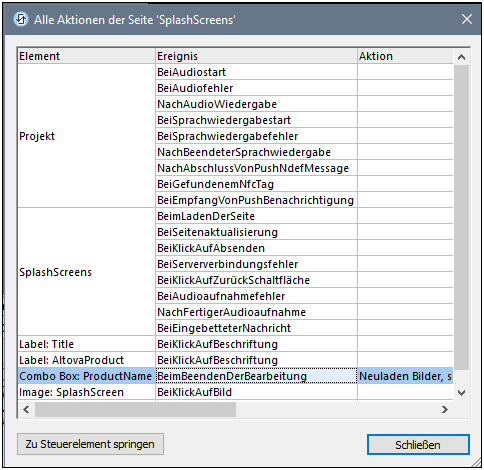
Task: Select the Aktion column header
Action: point(405,56)
